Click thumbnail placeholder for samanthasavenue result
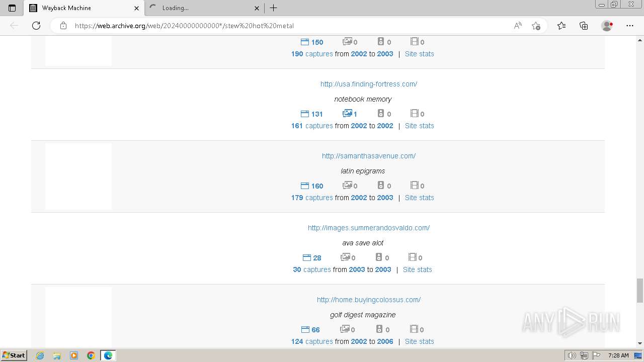644x362 pixels. (x=78, y=176)
